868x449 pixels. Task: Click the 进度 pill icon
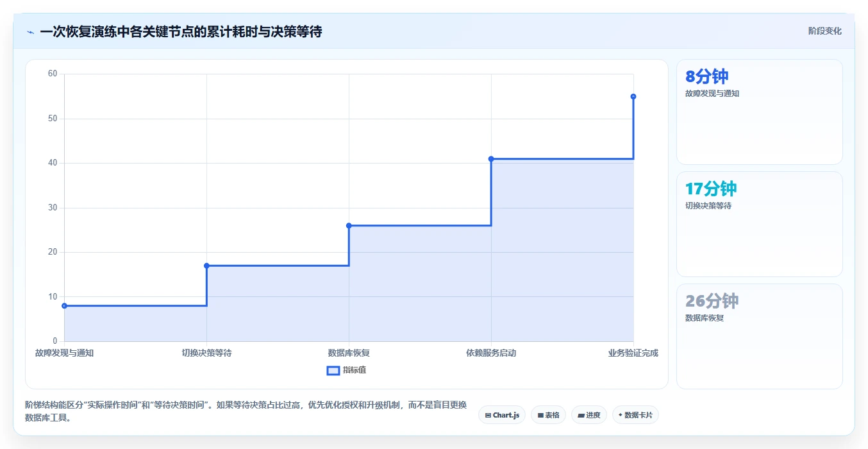pos(581,416)
